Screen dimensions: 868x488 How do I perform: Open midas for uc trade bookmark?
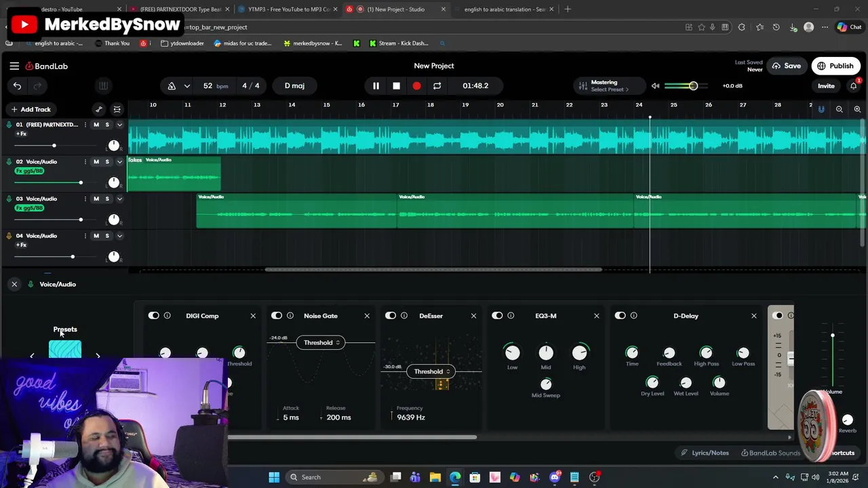242,43
